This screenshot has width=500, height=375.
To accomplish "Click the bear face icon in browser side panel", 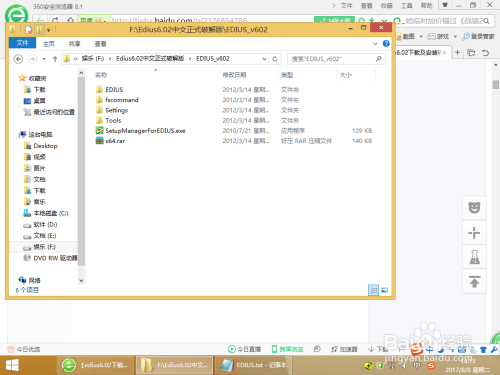I will 474,208.
